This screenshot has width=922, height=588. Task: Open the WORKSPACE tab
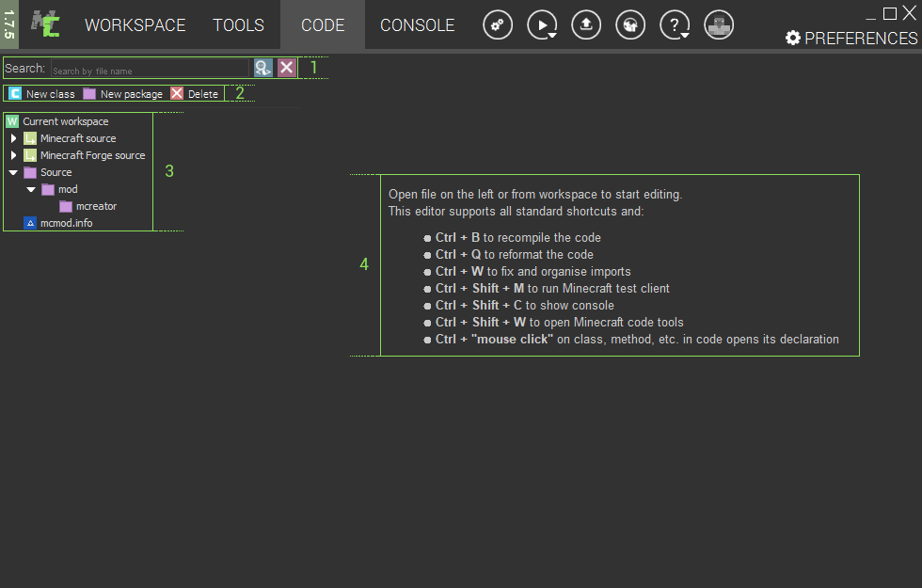coord(135,25)
